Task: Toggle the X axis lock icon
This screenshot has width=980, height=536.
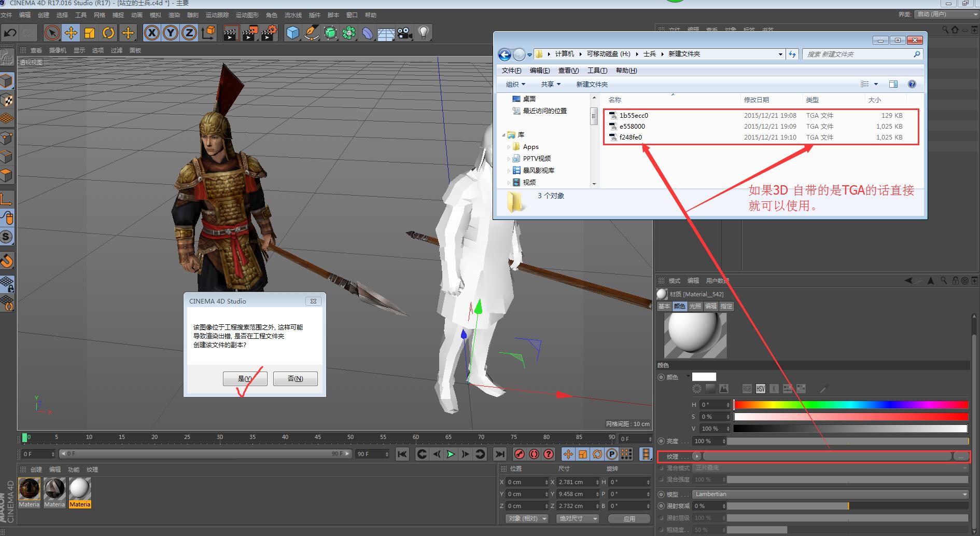Action: [x=151, y=33]
